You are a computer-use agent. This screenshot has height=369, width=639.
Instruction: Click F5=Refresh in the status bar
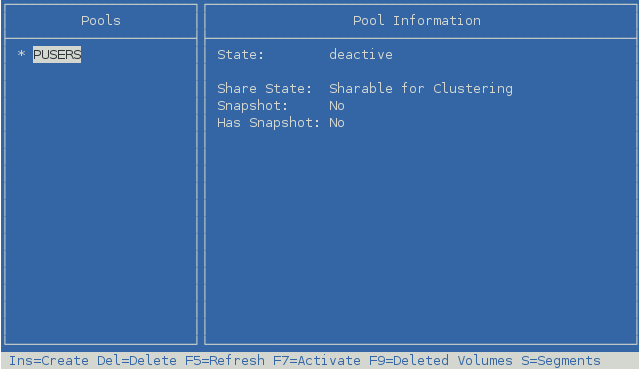[x=225, y=360]
